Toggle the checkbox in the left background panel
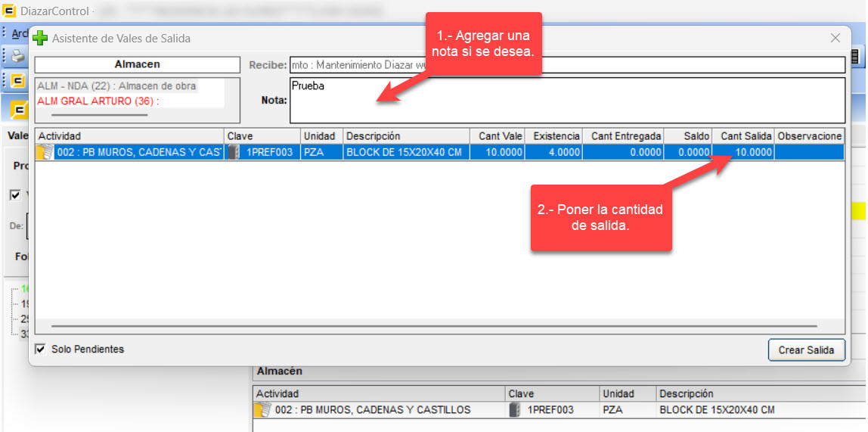The width and height of the screenshot is (868, 432). point(15,194)
